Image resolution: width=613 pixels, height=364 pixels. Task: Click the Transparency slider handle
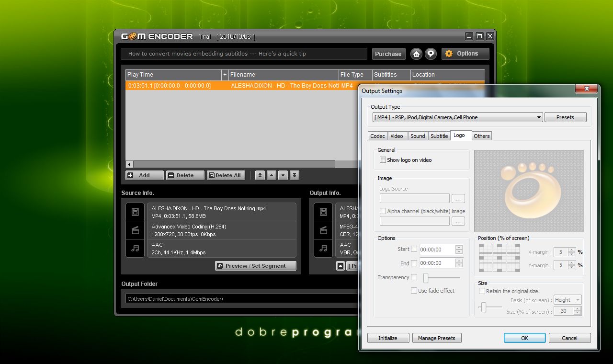pos(426,277)
